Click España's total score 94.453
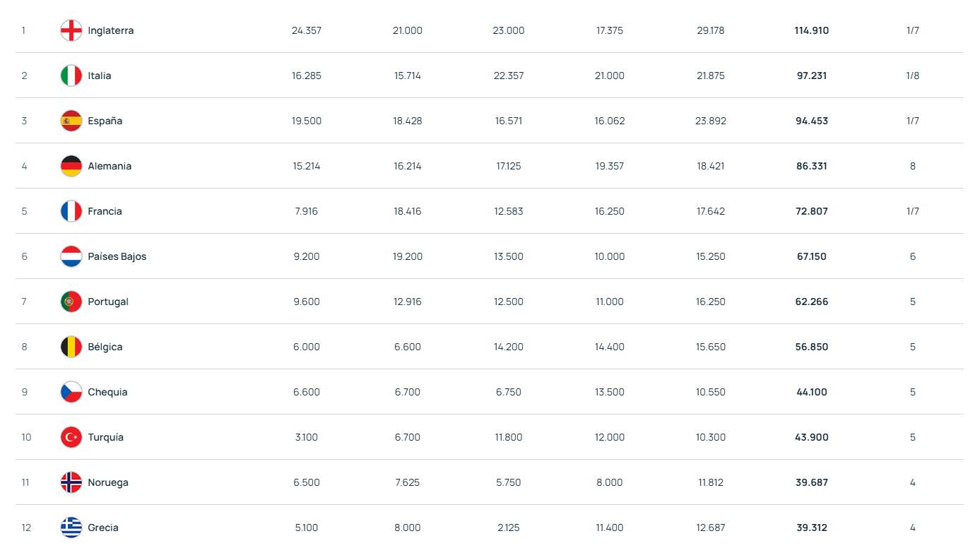This screenshot has height=548, width=980. (811, 121)
